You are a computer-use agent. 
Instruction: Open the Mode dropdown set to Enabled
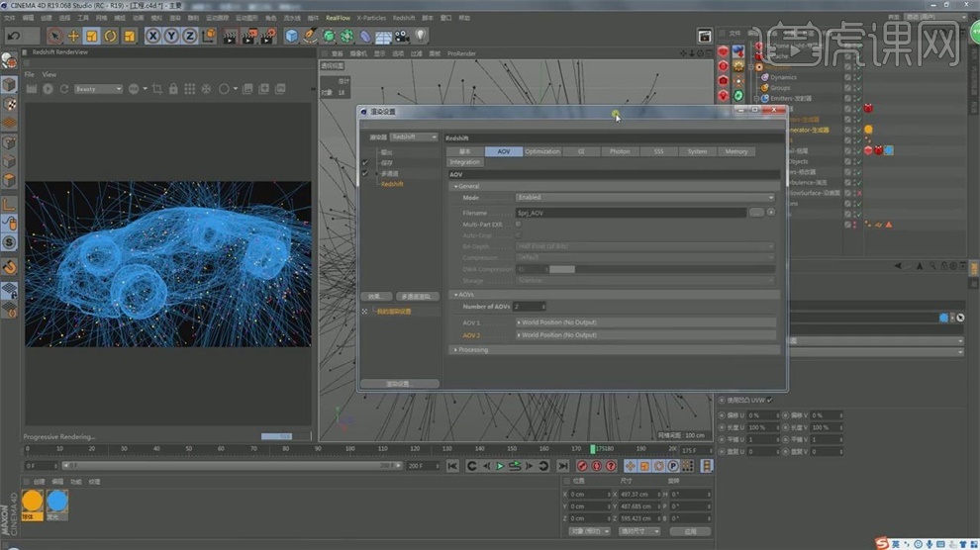pos(644,198)
